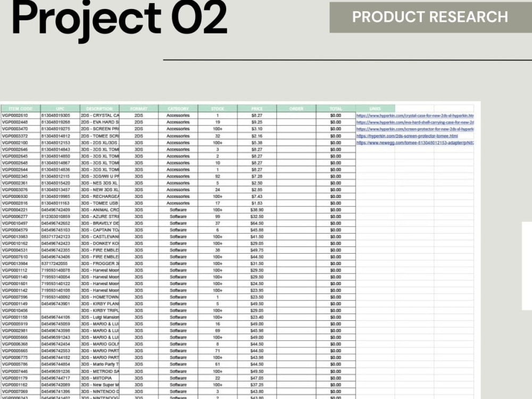
Task: Click the 3DS - BRAVELY DE description cell
Action: [x=100, y=223]
